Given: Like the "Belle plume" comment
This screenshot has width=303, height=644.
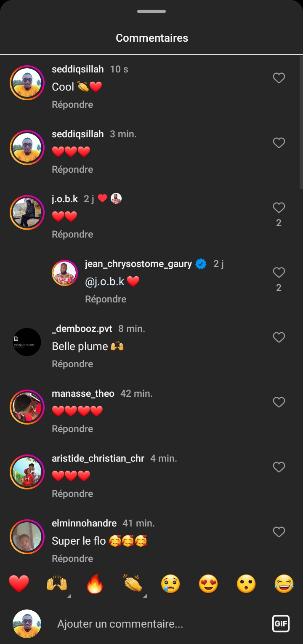Looking at the screenshot, I should (x=279, y=337).
